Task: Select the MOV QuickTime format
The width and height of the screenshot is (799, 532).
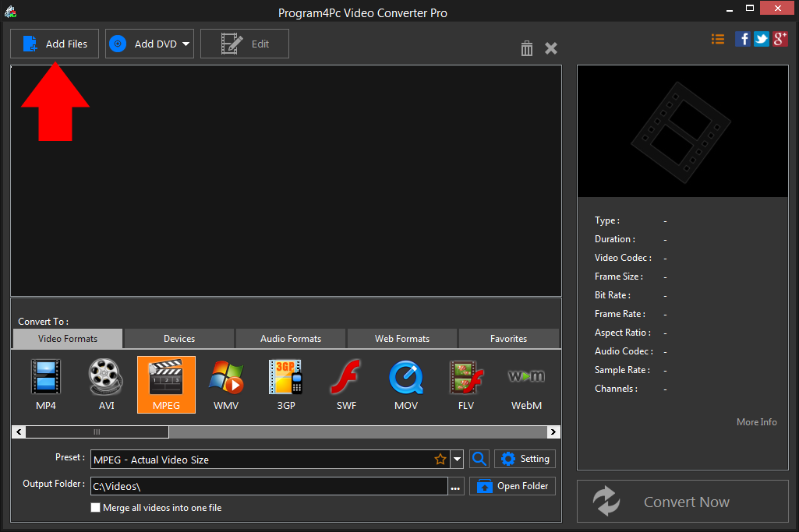Action: click(405, 384)
